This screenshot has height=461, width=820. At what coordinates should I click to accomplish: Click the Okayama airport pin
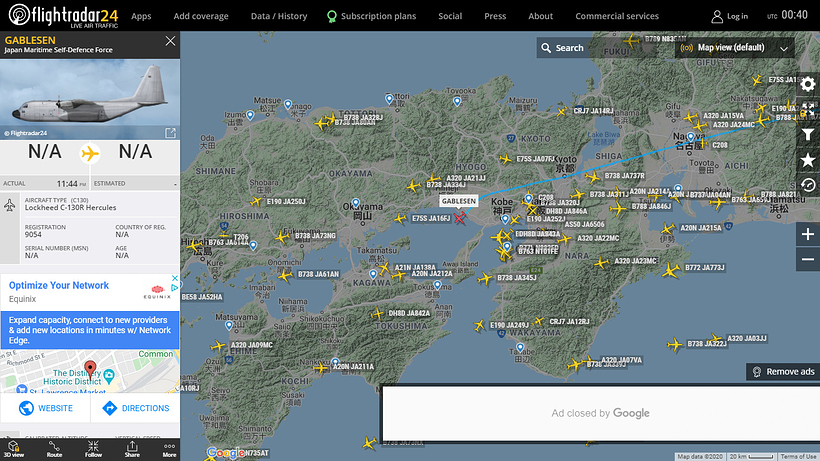[x=356, y=203]
